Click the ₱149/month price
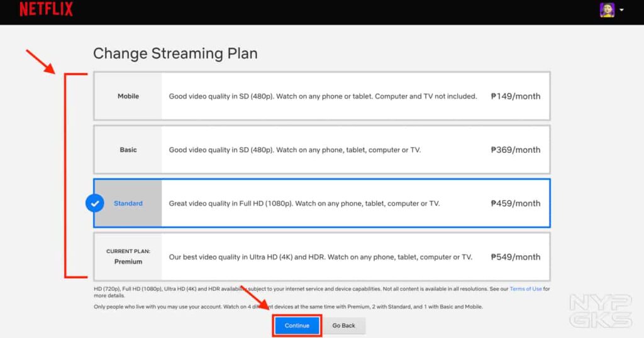 pos(516,96)
